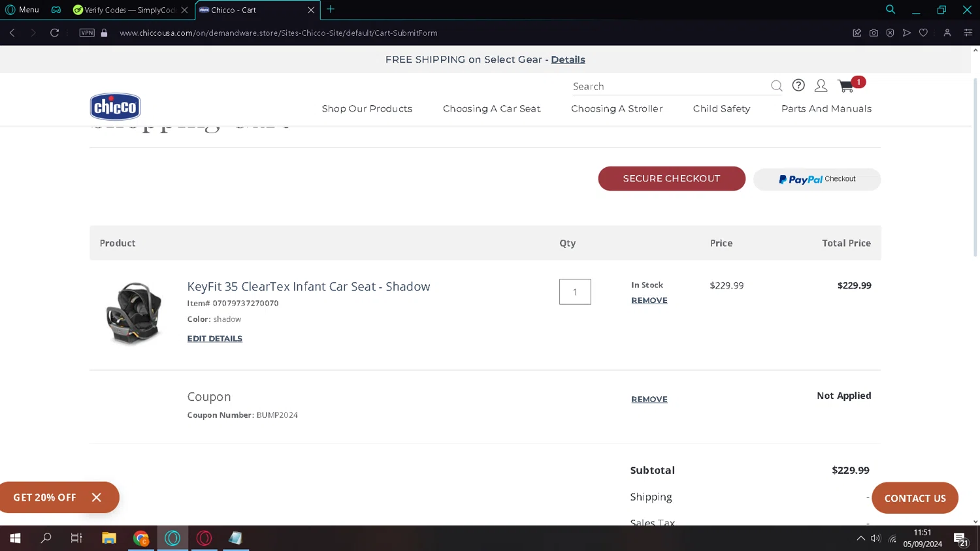
Task: Click the search magnifier icon
Action: pos(776,86)
